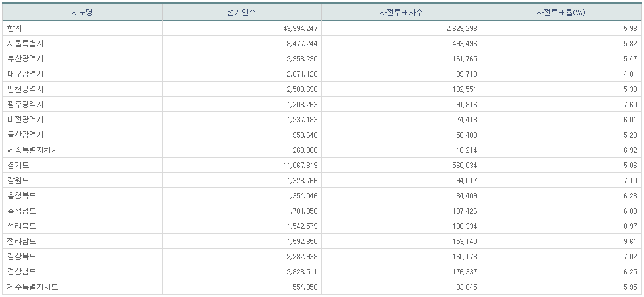Select the 전라북도 row name

[x=22, y=226]
